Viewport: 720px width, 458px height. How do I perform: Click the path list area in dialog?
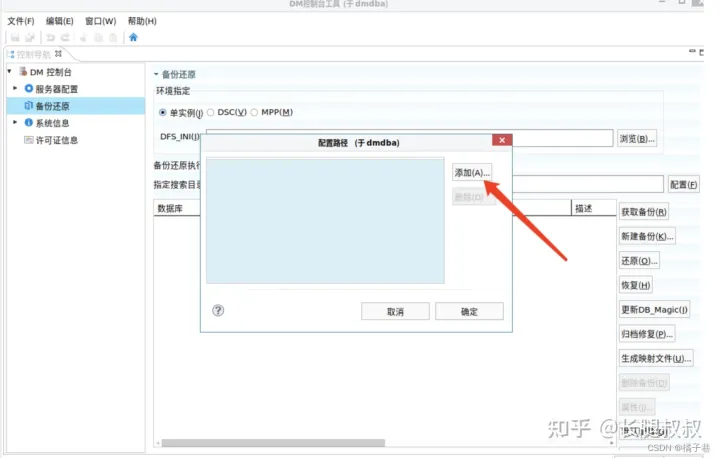coord(325,221)
